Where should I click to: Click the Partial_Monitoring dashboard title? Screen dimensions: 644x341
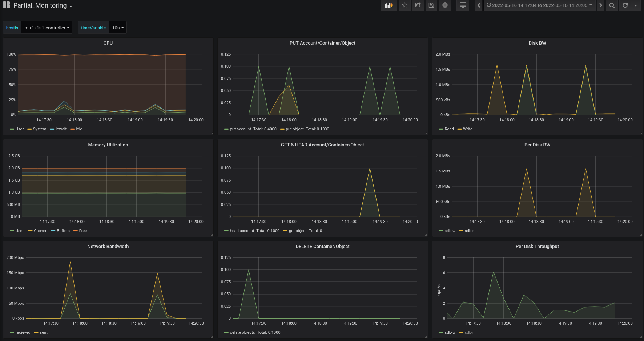point(40,5)
